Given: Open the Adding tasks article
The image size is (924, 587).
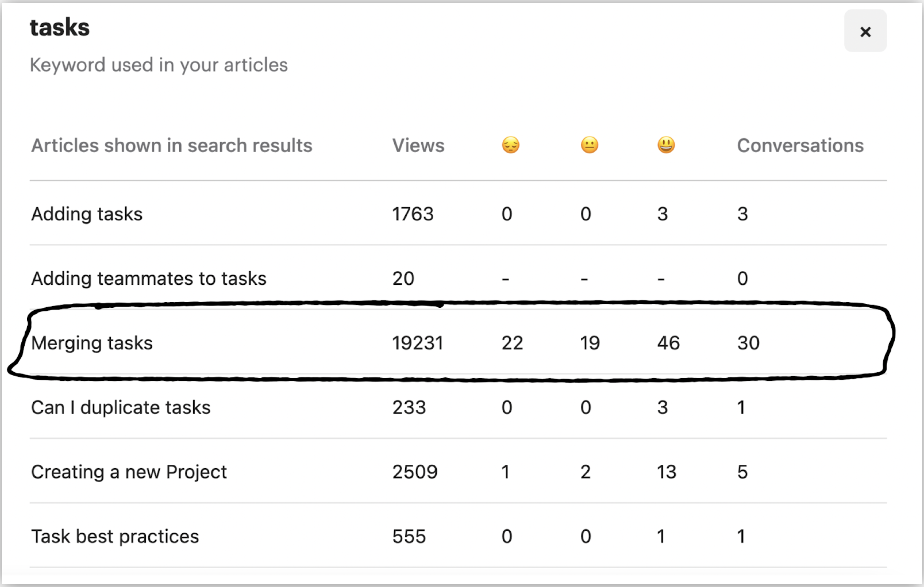Looking at the screenshot, I should [x=87, y=214].
